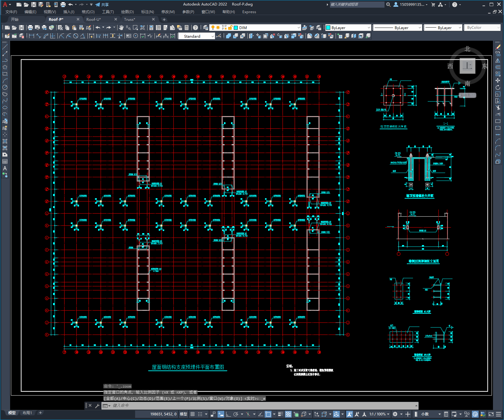Toggle transparency display in status bar
This screenshot has height=420, width=504.
point(288,414)
